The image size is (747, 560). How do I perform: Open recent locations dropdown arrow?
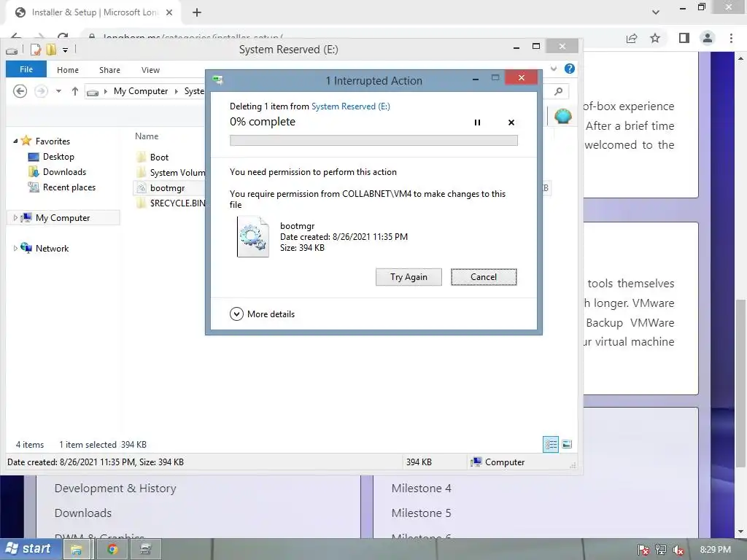point(58,91)
